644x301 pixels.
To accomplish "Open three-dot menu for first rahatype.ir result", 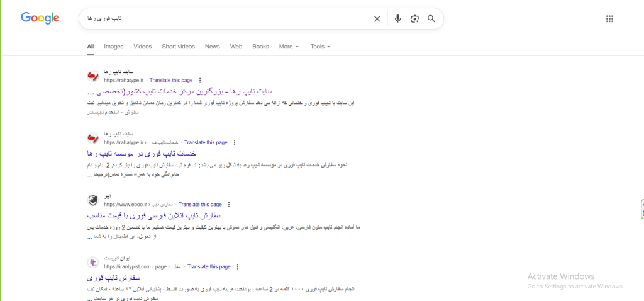I will [200, 81].
